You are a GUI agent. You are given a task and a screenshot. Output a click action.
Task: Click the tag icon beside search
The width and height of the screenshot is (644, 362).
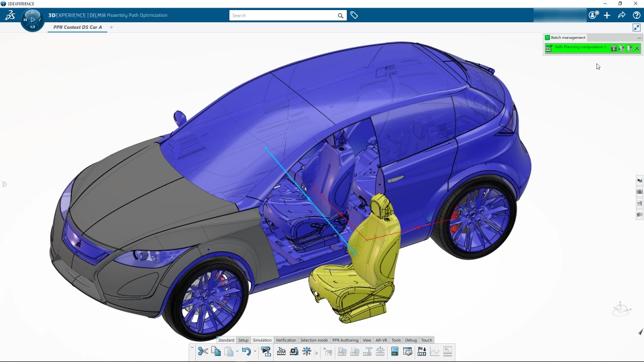pyautogui.click(x=354, y=15)
